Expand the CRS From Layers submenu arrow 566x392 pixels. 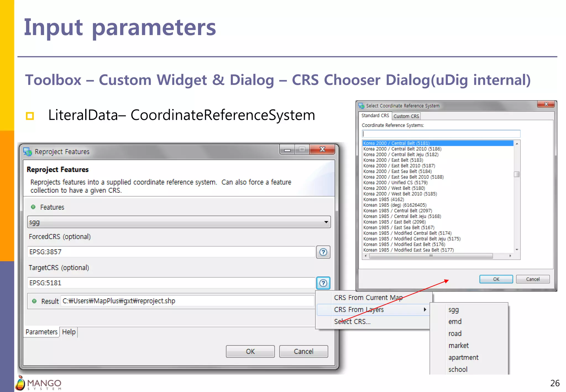click(x=425, y=309)
